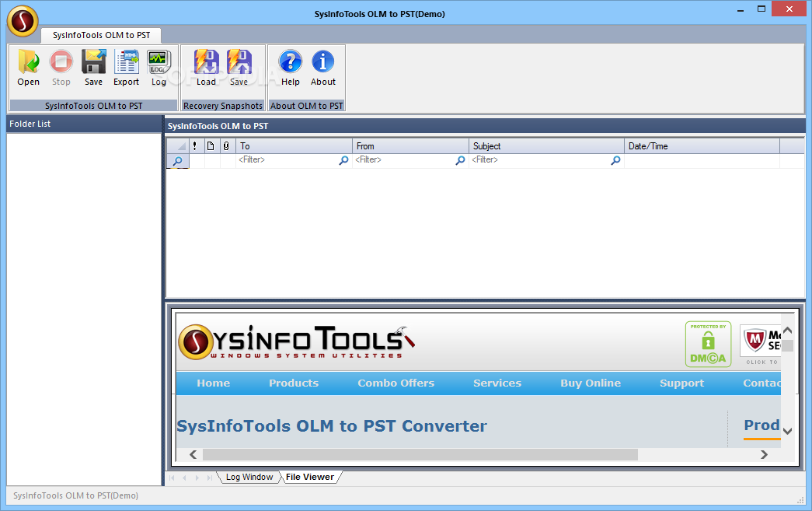Image resolution: width=812 pixels, height=511 pixels.
Task: Open Home in website navigation
Action: tap(214, 383)
